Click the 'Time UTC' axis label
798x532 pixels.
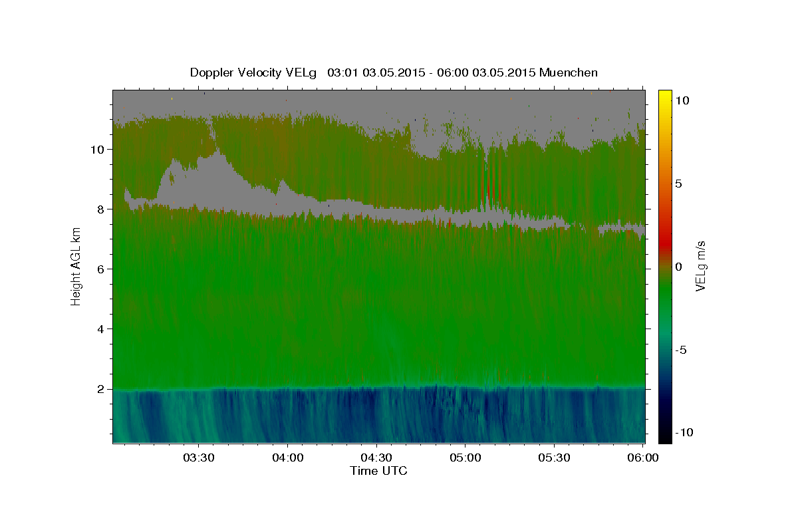pos(378,471)
